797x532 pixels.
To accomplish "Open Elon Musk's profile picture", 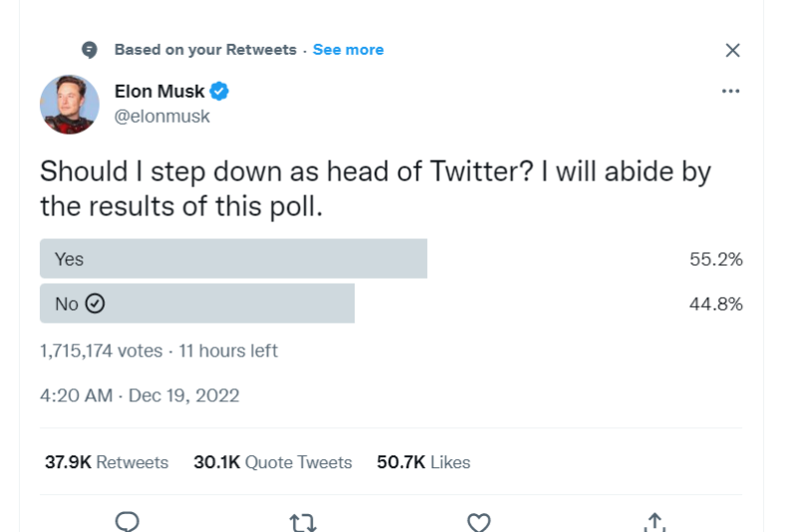I will (x=70, y=105).
